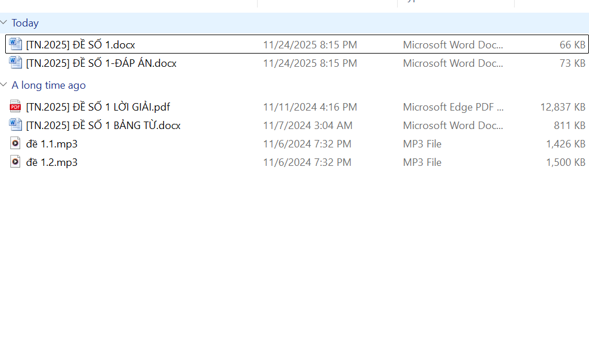Select the đề 1.2.mp3 file name
589x364 pixels.
[52, 162]
